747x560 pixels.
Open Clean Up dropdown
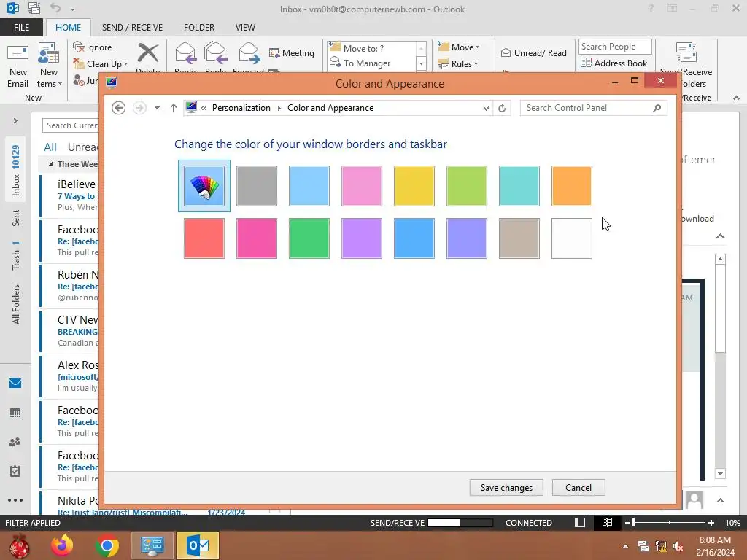click(x=101, y=64)
